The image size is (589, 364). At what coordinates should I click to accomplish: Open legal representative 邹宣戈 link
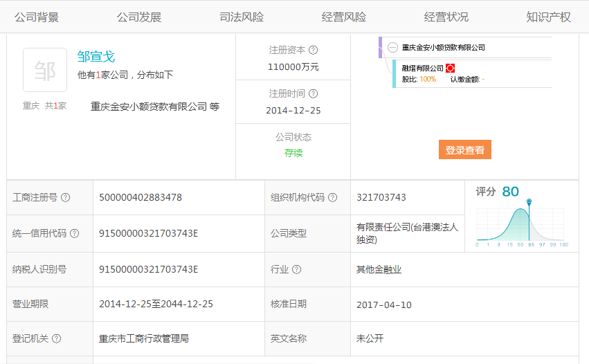(x=96, y=57)
